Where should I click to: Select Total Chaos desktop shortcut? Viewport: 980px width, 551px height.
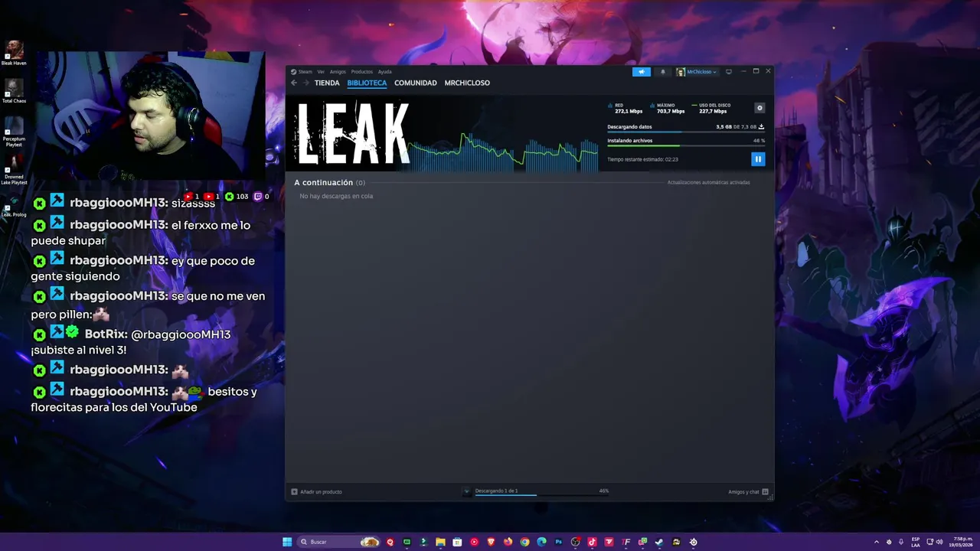(x=14, y=91)
